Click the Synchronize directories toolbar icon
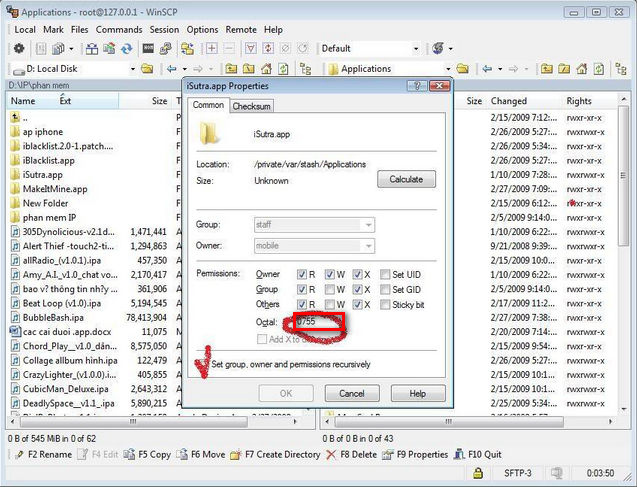 [109, 49]
